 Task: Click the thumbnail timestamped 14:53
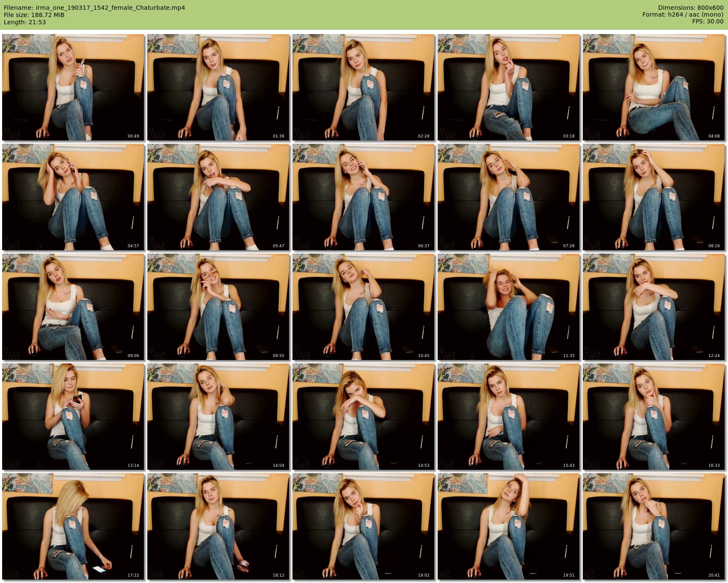point(363,417)
